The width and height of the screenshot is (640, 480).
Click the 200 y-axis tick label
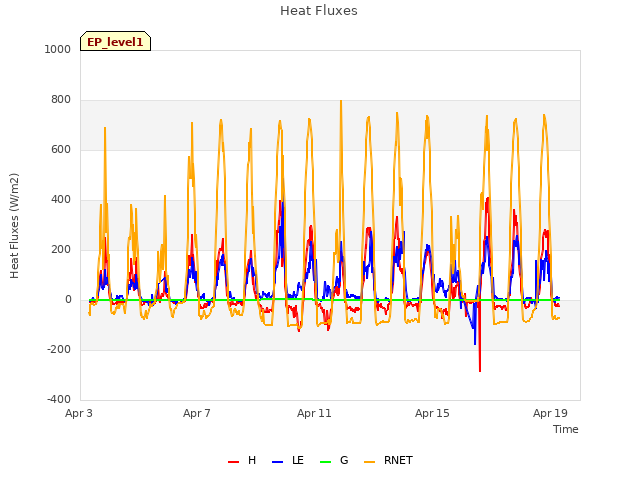61,250
